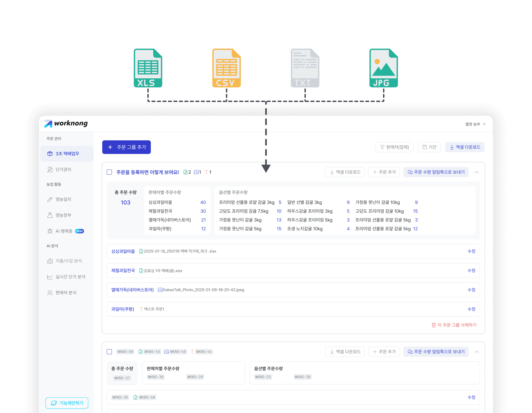The image size is (532, 413).
Task: Collapse the second order group chevron
Action: point(477,352)
